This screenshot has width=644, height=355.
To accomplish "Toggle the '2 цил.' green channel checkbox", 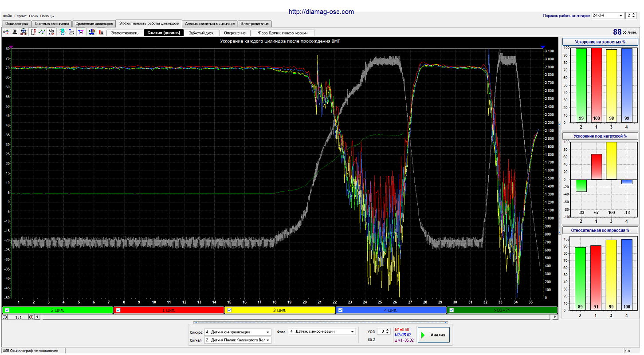I will [x=6, y=310].
